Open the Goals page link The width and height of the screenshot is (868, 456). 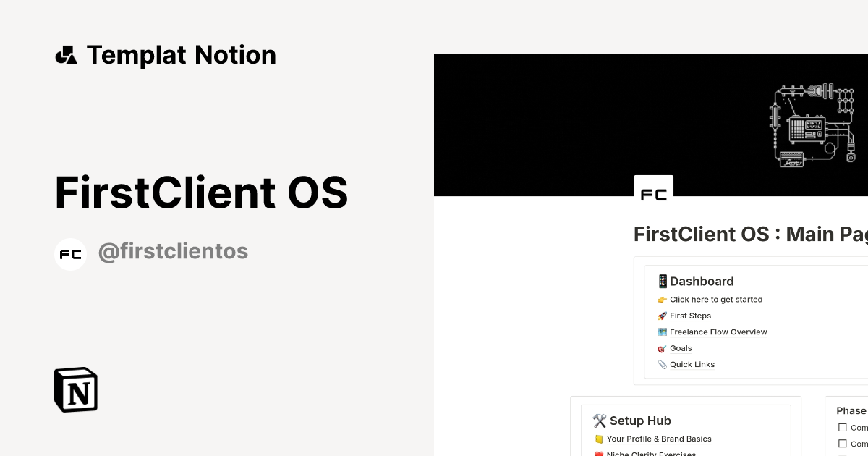[x=681, y=348]
